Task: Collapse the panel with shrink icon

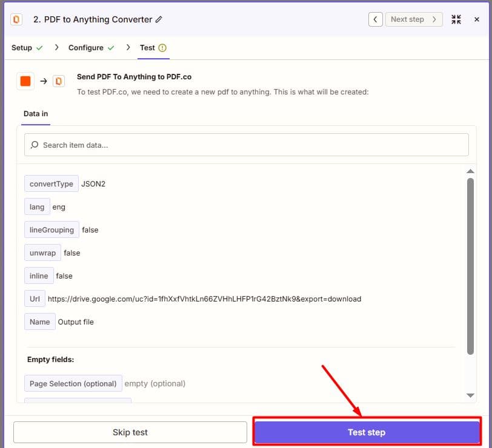Action: (x=456, y=19)
